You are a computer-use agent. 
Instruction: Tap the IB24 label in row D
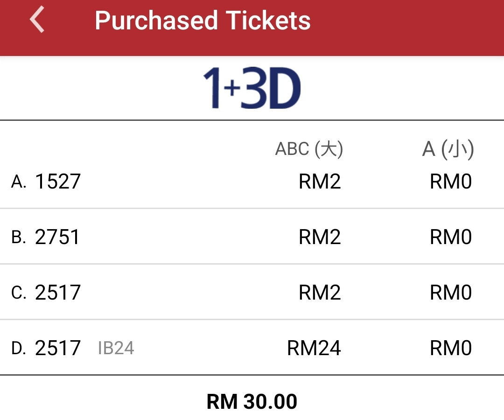(116, 348)
